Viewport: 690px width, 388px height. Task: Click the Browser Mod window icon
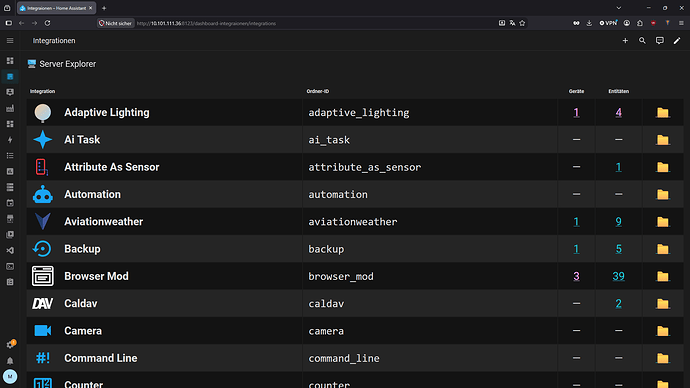43,276
